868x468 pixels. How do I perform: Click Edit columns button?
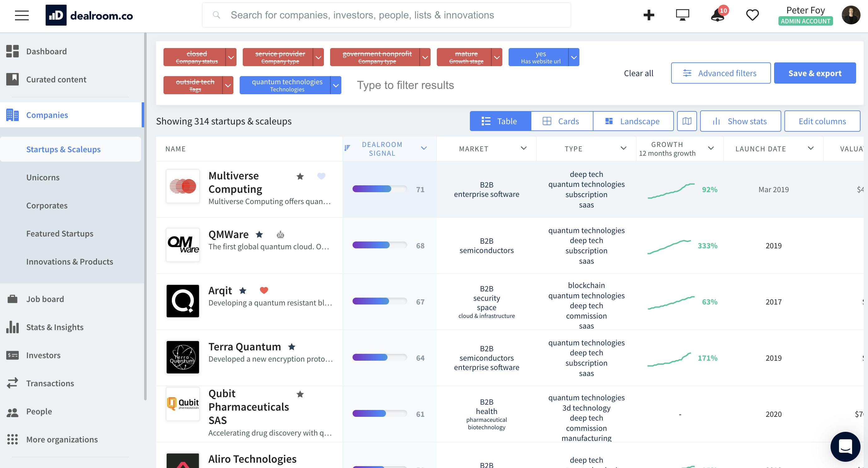click(822, 121)
